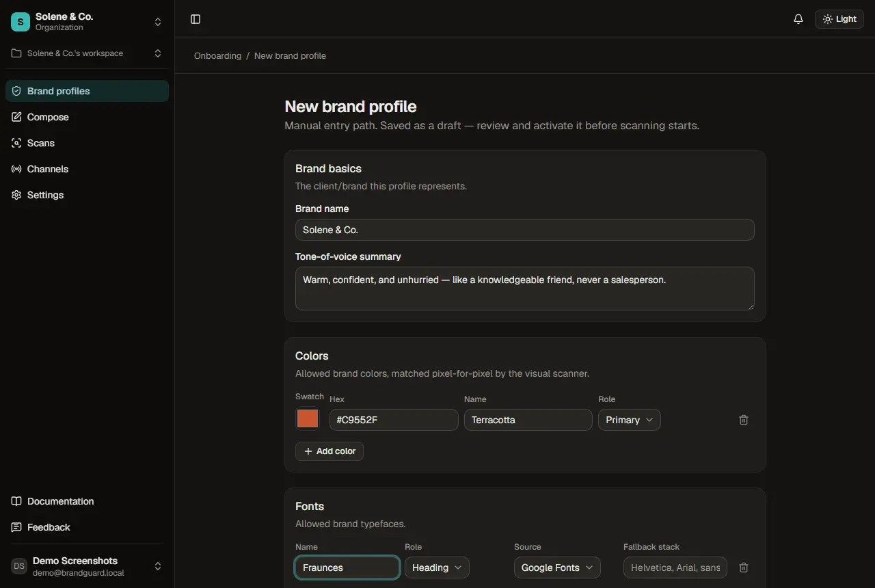Click the Solene & Co. organization avatar
The width and height of the screenshot is (875, 588).
21,22
